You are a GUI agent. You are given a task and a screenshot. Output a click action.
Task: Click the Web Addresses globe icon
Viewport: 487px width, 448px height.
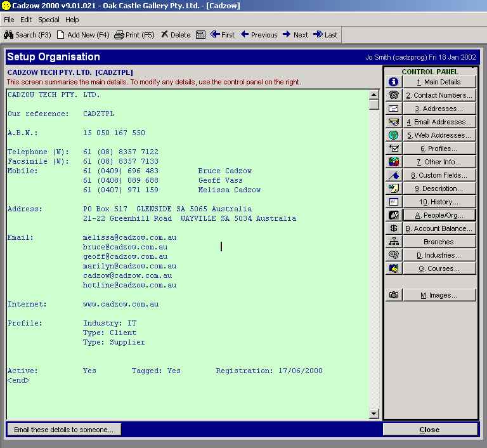394,135
